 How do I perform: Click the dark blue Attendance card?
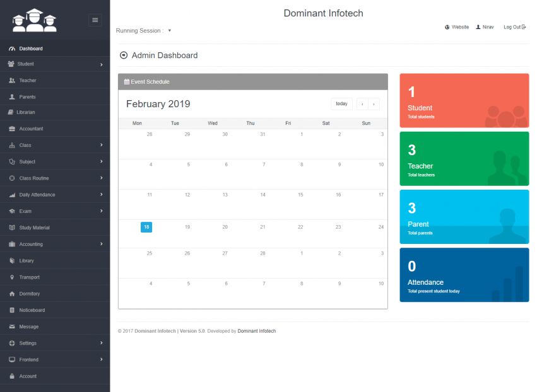[464, 275]
